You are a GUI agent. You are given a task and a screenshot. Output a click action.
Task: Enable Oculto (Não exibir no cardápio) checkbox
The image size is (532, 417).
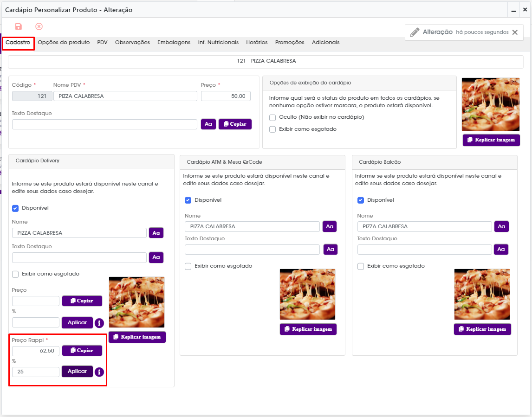click(x=272, y=118)
